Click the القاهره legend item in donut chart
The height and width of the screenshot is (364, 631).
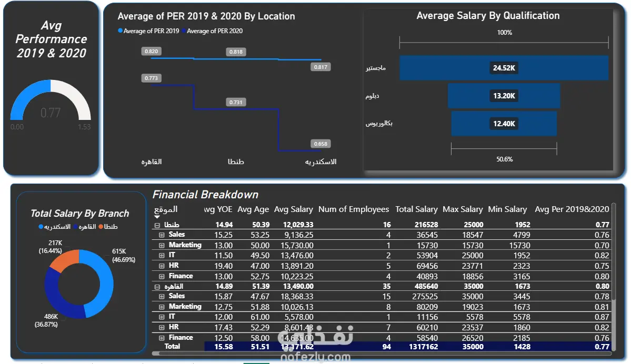pyautogui.click(x=85, y=227)
